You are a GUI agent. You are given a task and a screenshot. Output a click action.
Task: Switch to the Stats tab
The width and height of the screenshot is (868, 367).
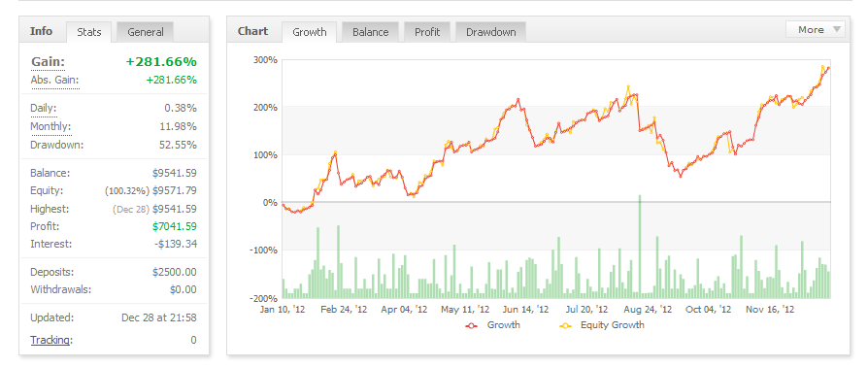tap(88, 32)
